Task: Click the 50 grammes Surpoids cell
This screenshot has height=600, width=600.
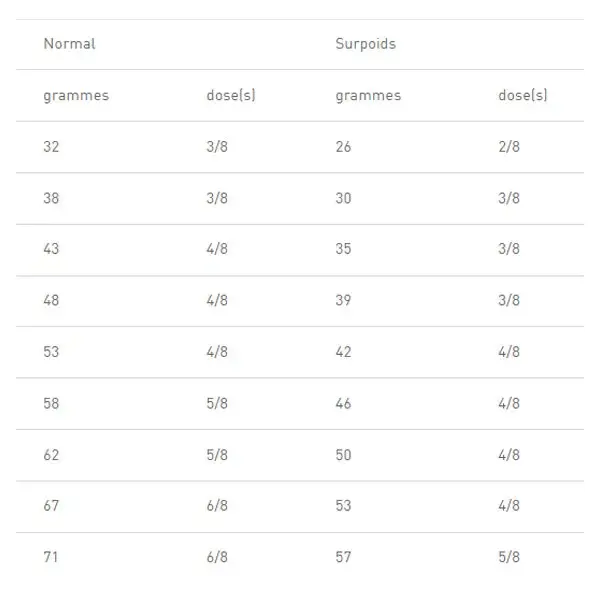Action: [343, 455]
